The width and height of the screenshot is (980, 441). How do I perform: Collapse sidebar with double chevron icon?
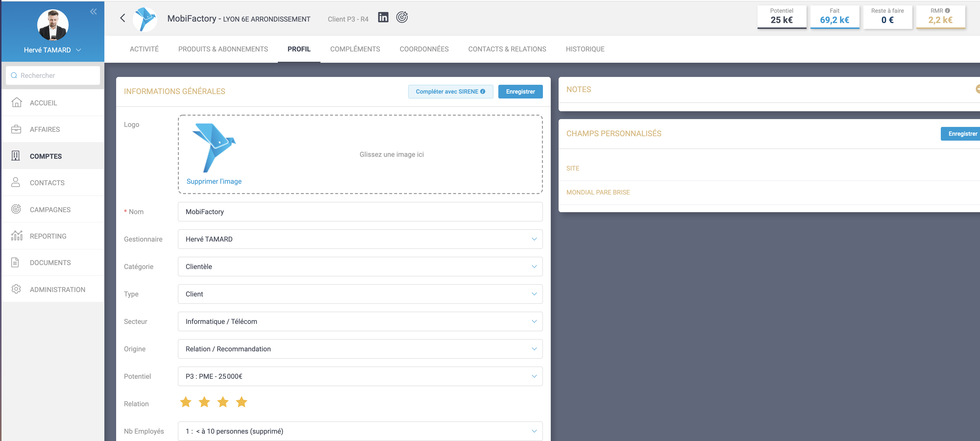93,12
